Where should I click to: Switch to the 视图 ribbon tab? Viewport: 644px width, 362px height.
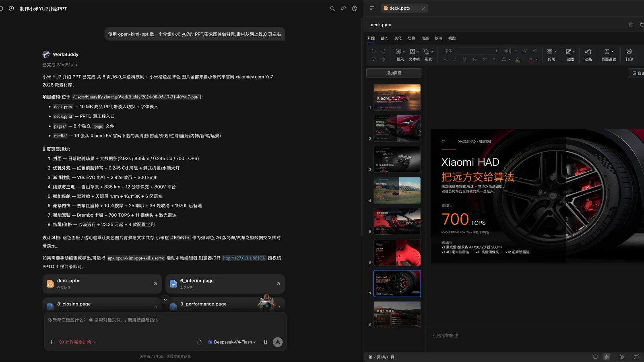(x=452, y=38)
